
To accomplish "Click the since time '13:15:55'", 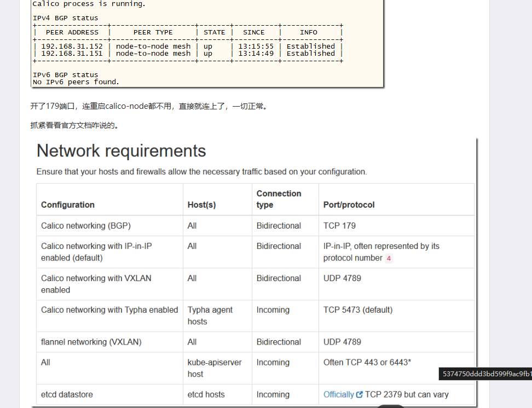I will tap(256, 46).
